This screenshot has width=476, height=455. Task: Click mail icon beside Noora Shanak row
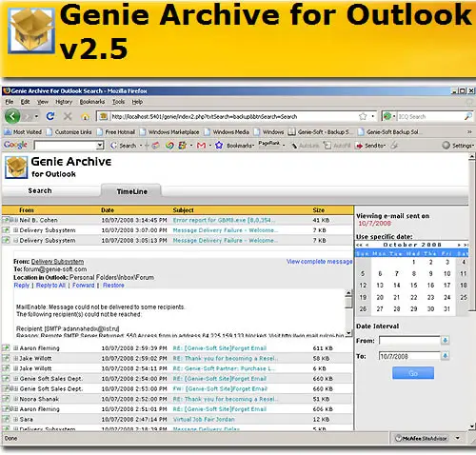[x=6, y=399]
